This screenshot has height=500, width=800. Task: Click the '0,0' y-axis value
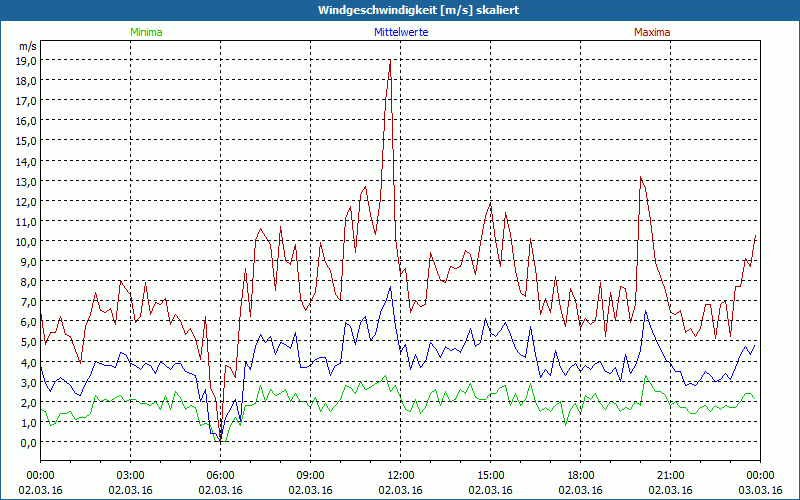click(29, 443)
